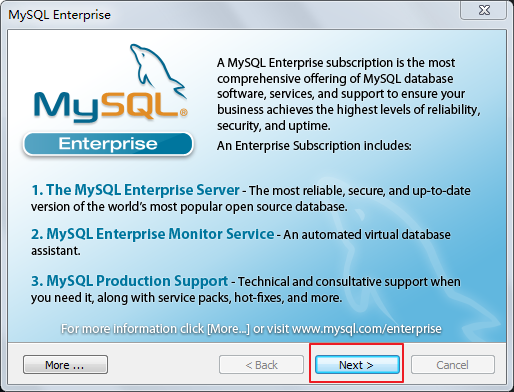
Task: Click the MySQL dolphin logo
Action: pos(111,82)
